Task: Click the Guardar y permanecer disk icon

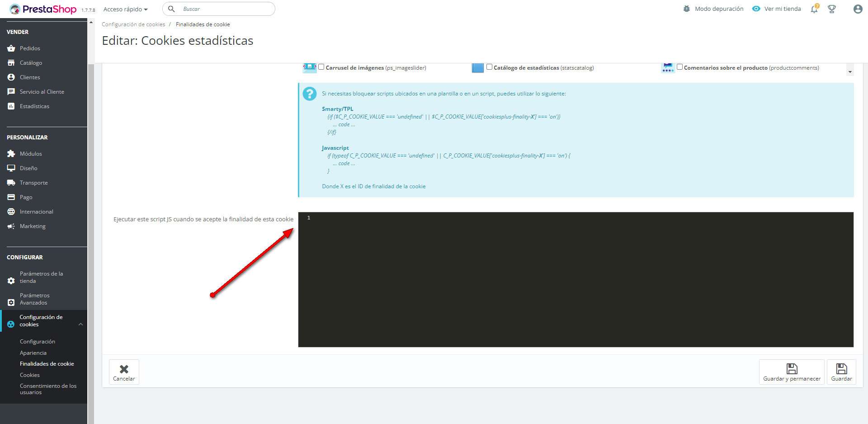Action: tap(792, 368)
